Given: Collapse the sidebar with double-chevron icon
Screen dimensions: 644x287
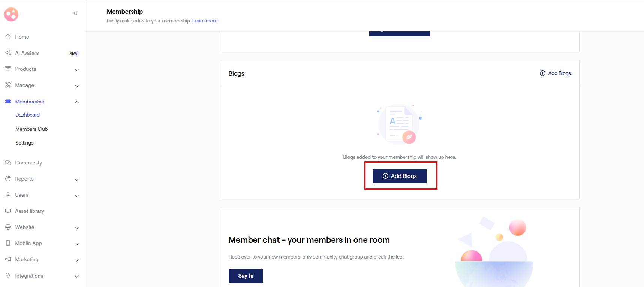Looking at the screenshot, I should coord(75,13).
